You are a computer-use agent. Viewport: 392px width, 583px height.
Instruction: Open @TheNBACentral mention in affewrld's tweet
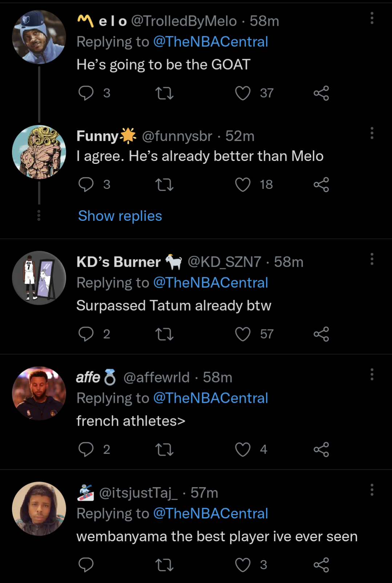pos(210,398)
